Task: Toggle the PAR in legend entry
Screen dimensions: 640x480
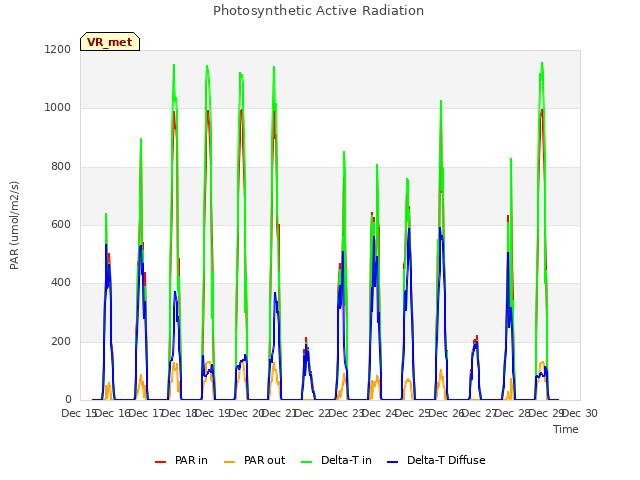Action: pyautogui.click(x=181, y=460)
